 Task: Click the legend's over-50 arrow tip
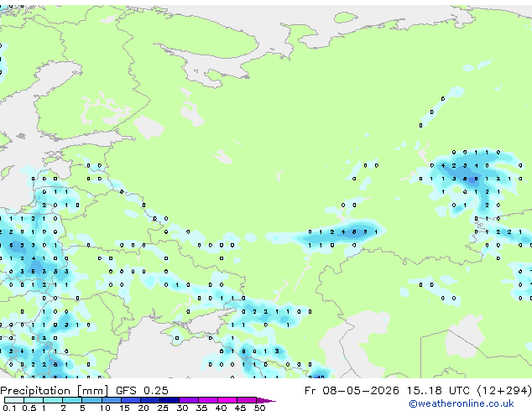266,400
